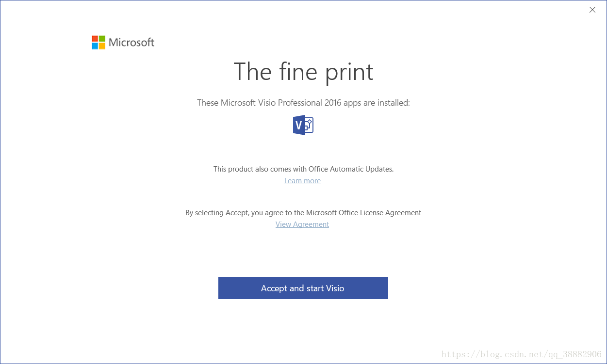This screenshot has height=364, width=607.
Task: Click the Microsoft Office License Agreement sentence
Action: tap(303, 213)
